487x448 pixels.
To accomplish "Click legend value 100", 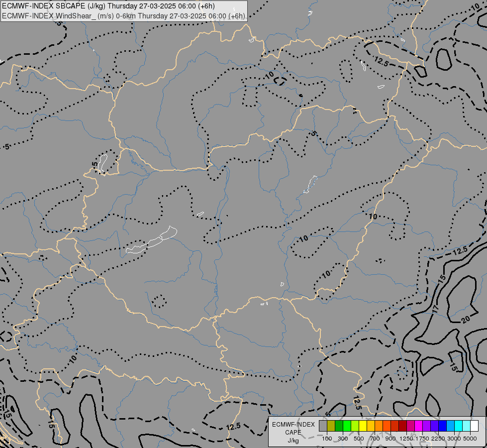I will pyautogui.click(x=327, y=439).
